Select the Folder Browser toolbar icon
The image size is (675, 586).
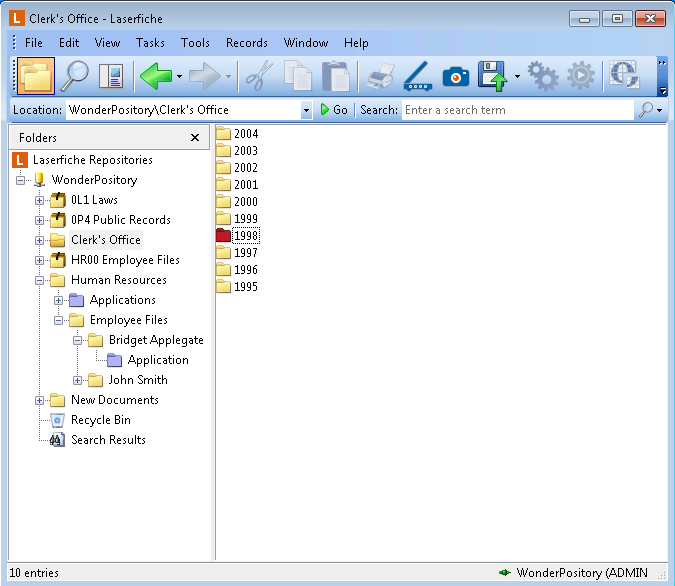click(x=36, y=76)
